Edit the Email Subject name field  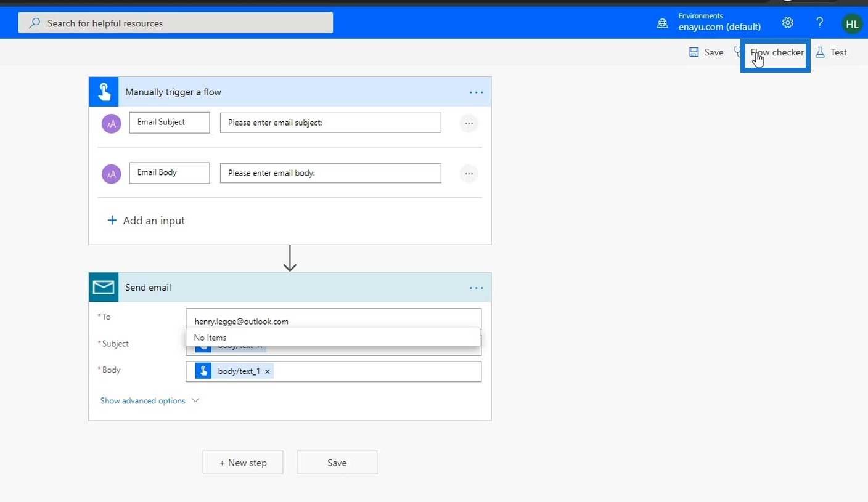tap(170, 123)
